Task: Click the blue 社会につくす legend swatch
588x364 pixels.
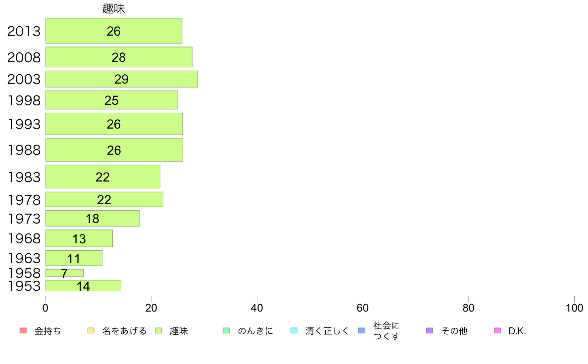Action: (362, 331)
